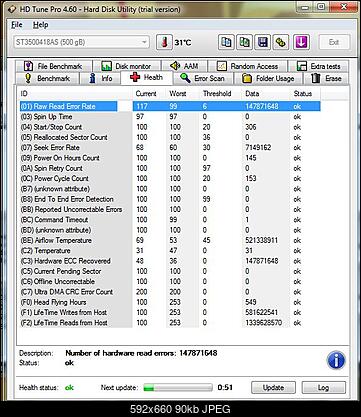Select the Spin Up Time row

point(170,117)
